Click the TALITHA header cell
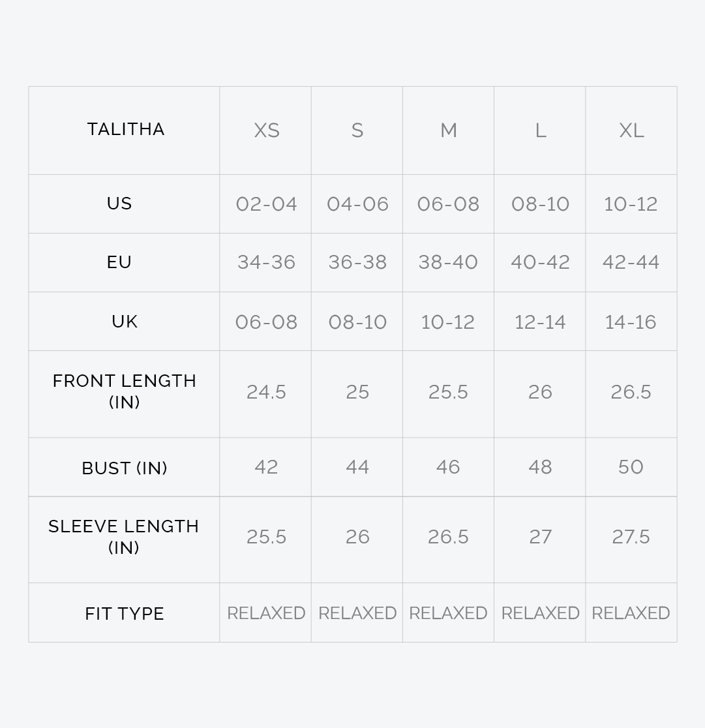 [125, 129]
